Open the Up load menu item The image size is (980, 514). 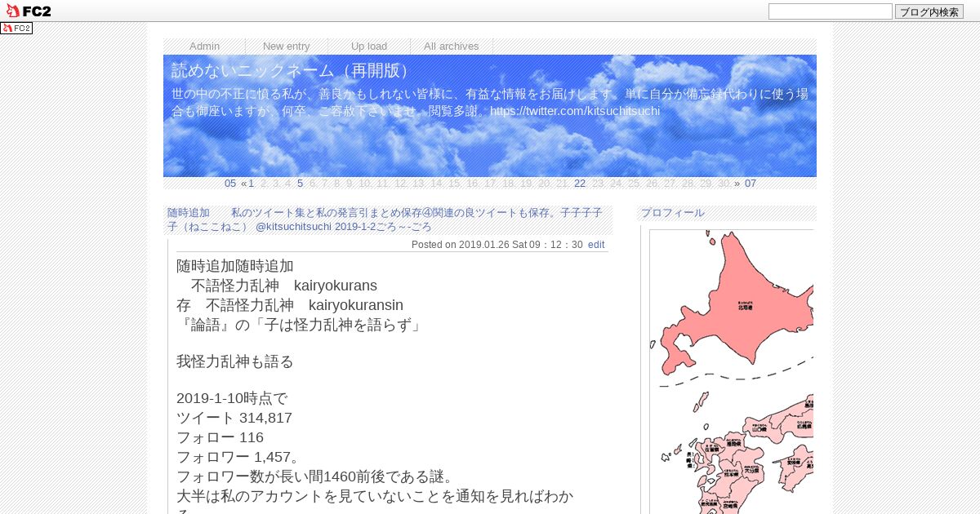click(369, 47)
